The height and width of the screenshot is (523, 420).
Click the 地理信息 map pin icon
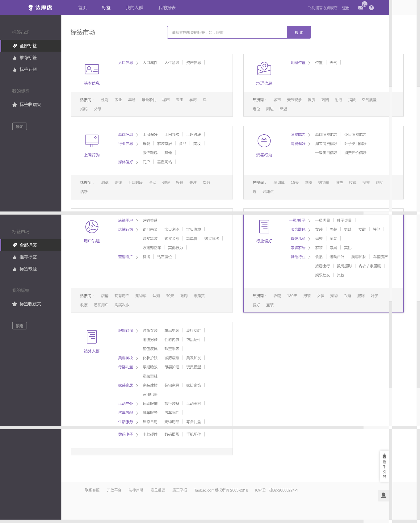264,69
